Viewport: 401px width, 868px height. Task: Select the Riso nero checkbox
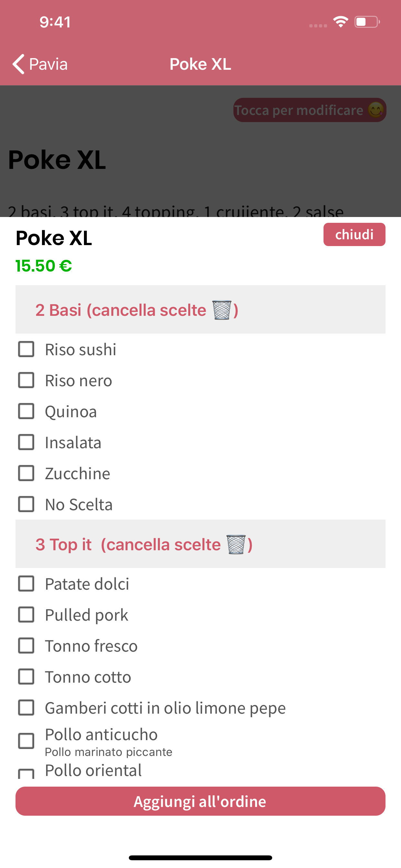coord(26,380)
